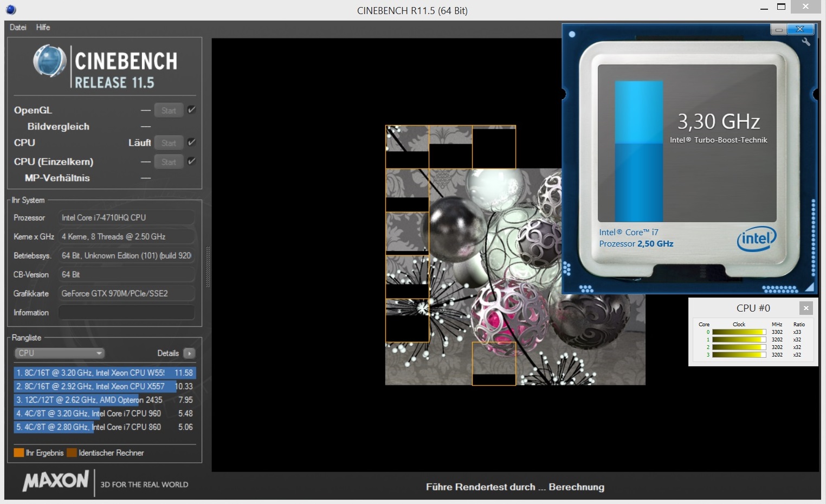This screenshot has width=826, height=504.
Task: Start the CPU (Einzelkern) test
Action: pyautogui.click(x=169, y=162)
